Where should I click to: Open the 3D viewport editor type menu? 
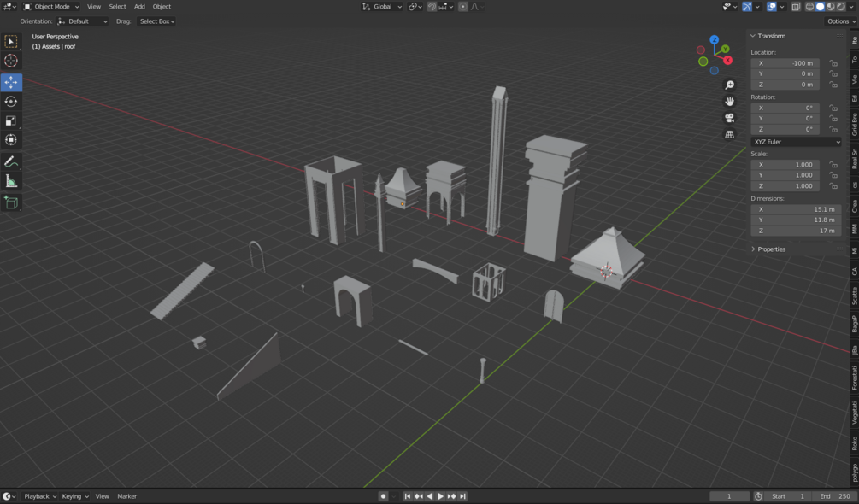pyautogui.click(x=9, y=7)
